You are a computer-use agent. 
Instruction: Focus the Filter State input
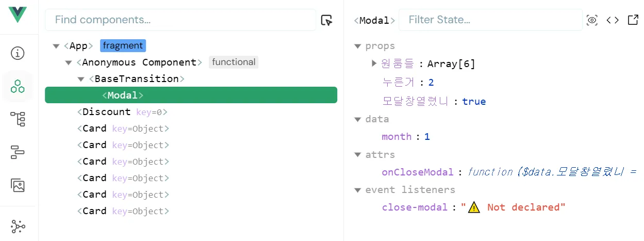pyautogui.click(x=490, y=20)
